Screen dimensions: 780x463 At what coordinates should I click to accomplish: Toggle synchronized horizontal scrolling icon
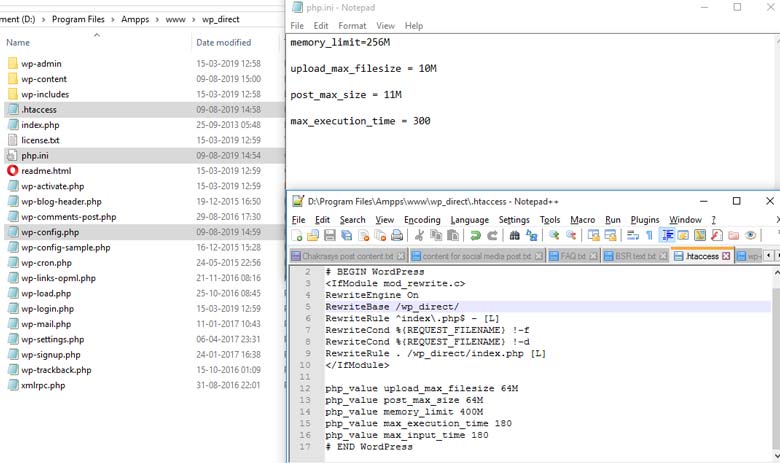(x=610, y=235)
